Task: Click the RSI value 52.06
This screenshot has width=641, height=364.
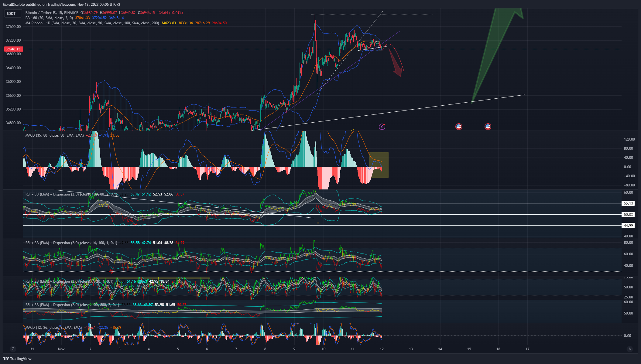Action: [169, 194]
